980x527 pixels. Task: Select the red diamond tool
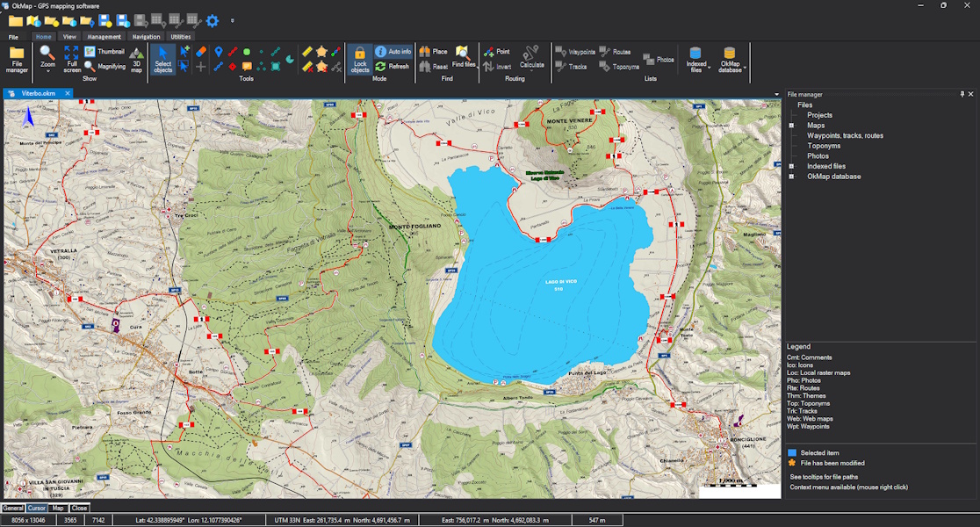point(233,66)
